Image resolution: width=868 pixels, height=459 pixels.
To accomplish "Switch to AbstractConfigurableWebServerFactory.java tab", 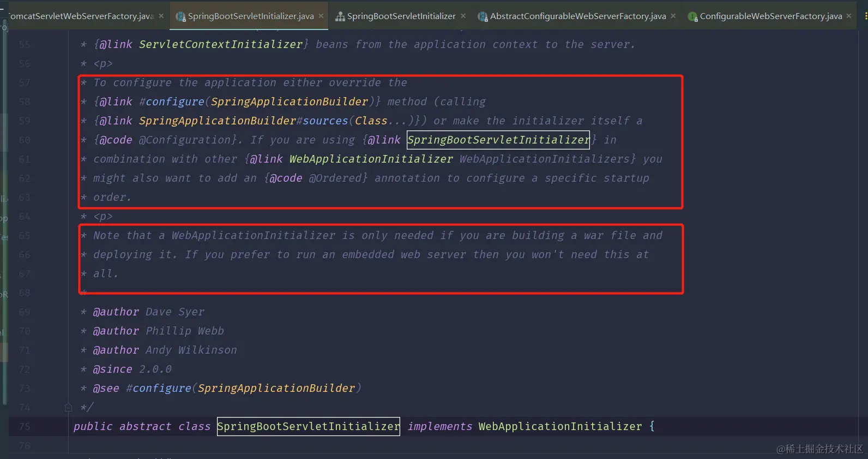I will [x=578, y=16].
